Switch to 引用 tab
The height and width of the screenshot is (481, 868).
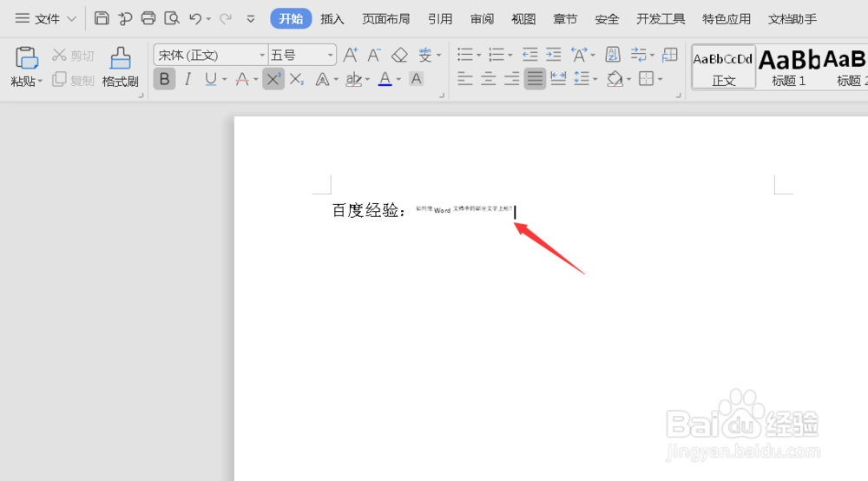pos(440,19)
